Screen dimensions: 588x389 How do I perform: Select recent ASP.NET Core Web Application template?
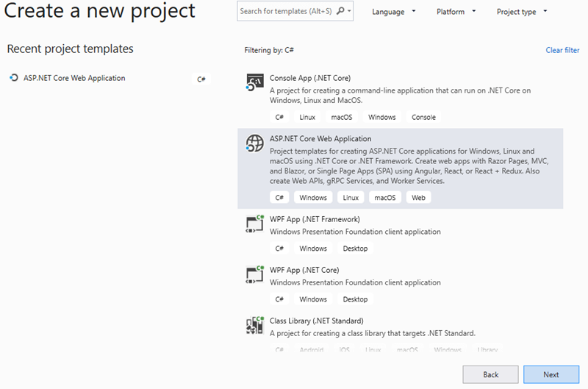point(74,78)
